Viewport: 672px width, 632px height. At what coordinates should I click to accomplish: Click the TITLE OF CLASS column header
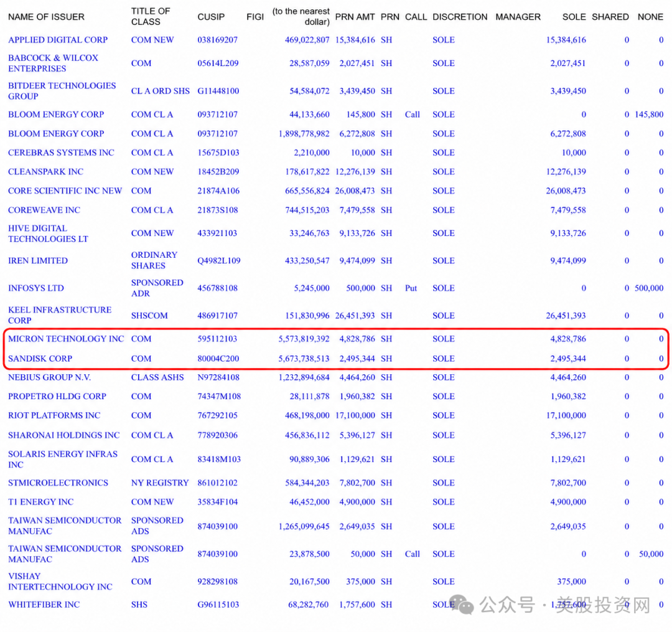(x=151, y=16)
